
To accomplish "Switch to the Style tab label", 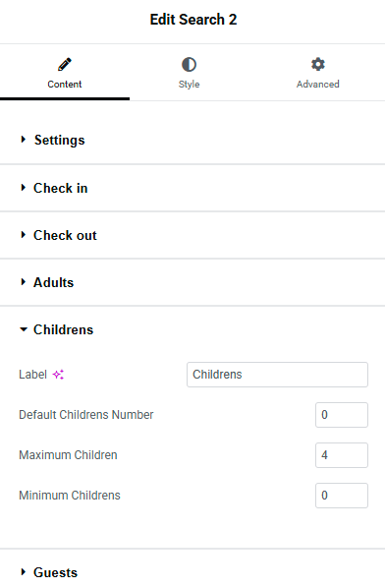I will click(x=189, y=84).
